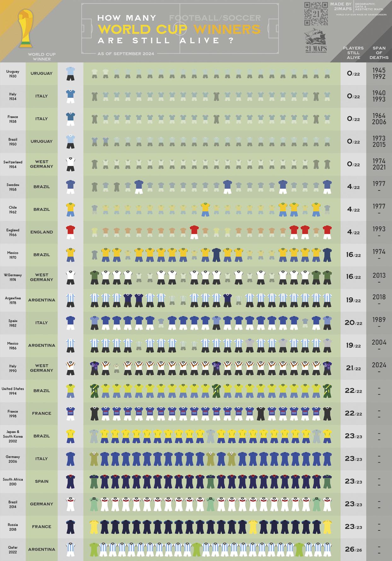Screen dimensions: 392x561
Task: Click the Sweden 1958 winner kit icon
Action: click(x=71, y=187)
